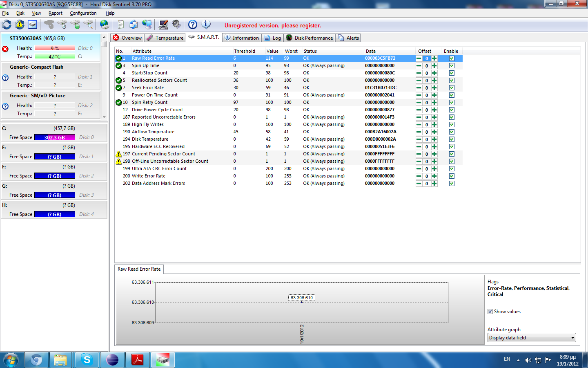Open the Report menu
Image resolution: width=588 pixels, height=368 pixels.
(56, 13)
